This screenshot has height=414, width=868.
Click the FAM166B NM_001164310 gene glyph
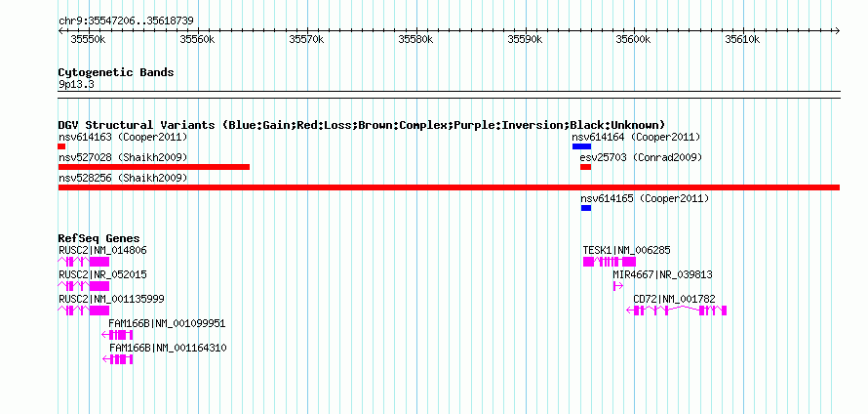tap(117, 359)
